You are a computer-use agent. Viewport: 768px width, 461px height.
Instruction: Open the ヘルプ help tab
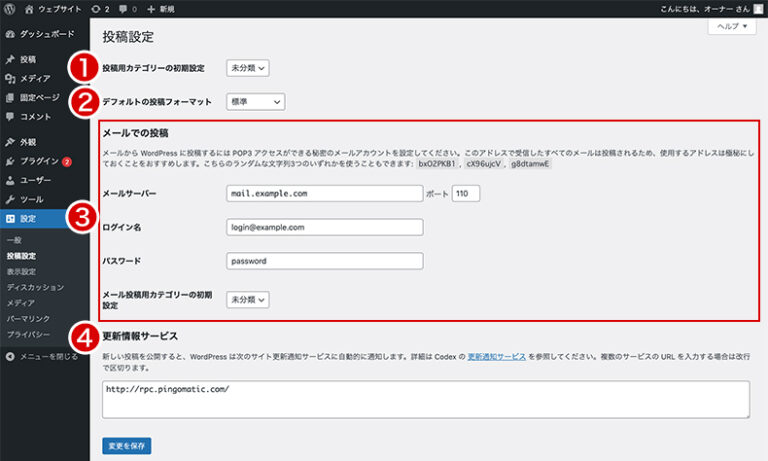coord(732,27)
